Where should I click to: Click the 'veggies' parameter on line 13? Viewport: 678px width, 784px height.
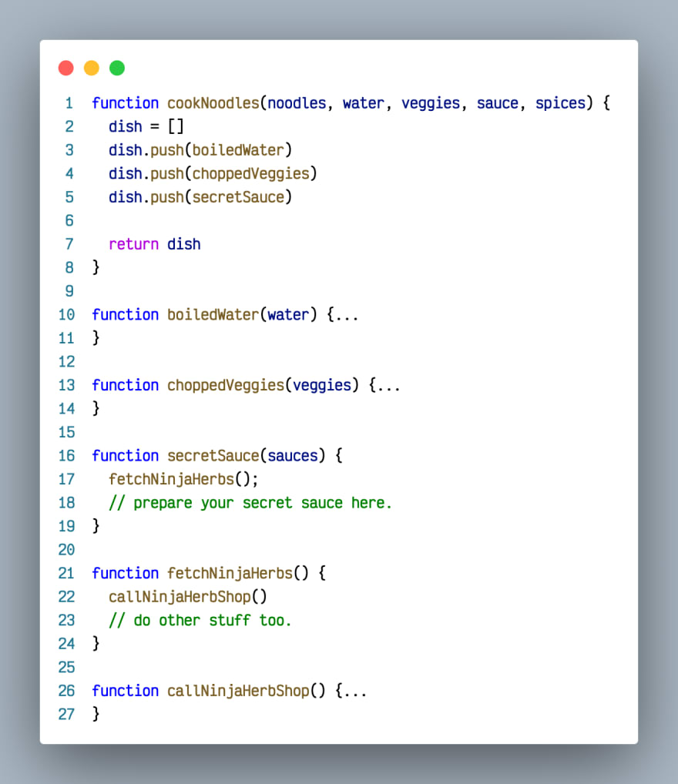322,386
